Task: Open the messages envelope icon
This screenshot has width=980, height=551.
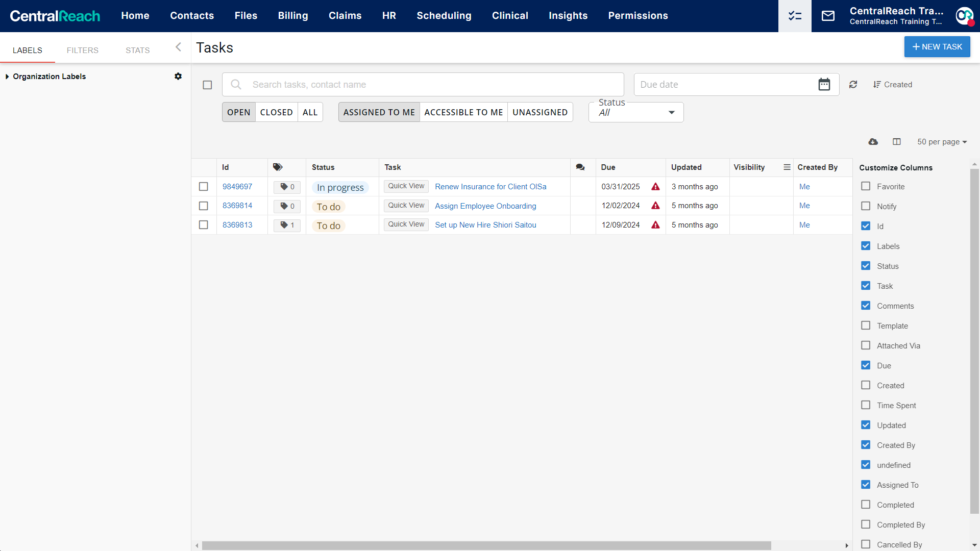Action: (x=828, y=16)
